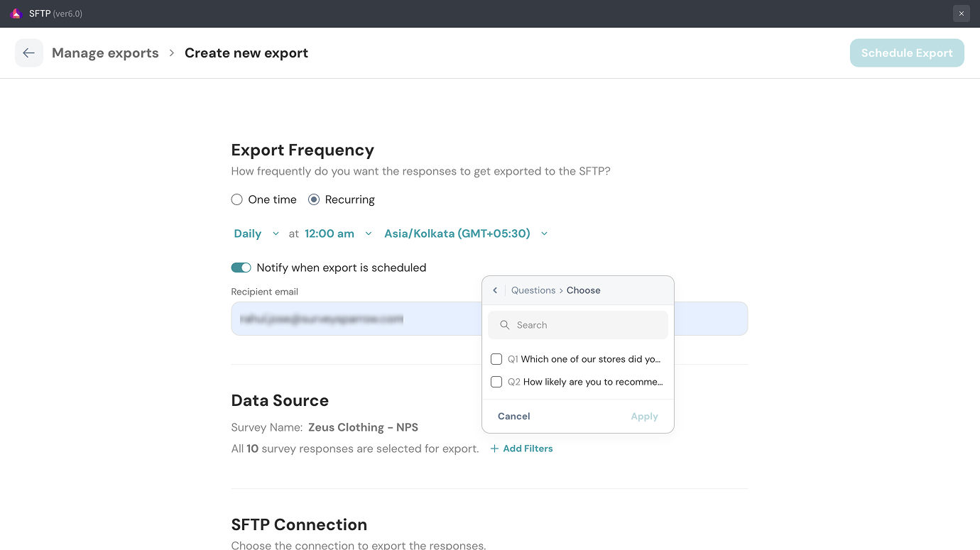Open the Asia/Kolkata timezone dropdown
The height and width of the screenshot is (550, 980).
[465, 233]
